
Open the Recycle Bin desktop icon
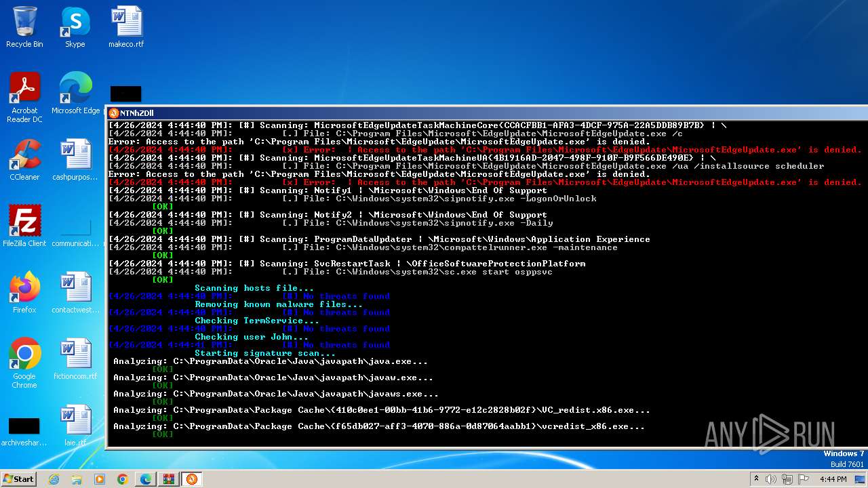24,28
